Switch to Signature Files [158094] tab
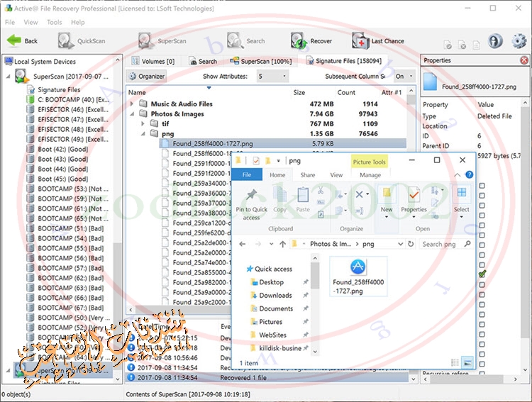The width and height of the screenshot is (532, 402). [x=344, y=61]
